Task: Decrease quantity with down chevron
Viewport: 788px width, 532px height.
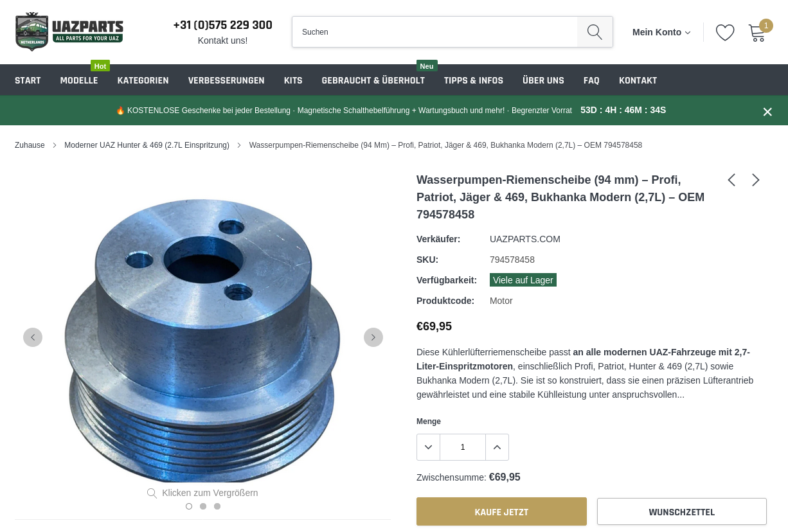Action: pos(429,447)
